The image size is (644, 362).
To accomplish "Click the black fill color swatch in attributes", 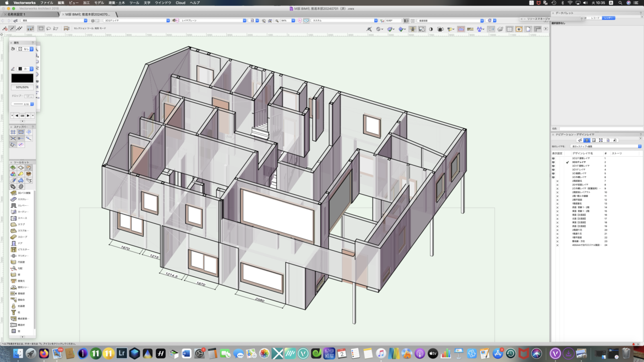I will click(x=22, y=78).
